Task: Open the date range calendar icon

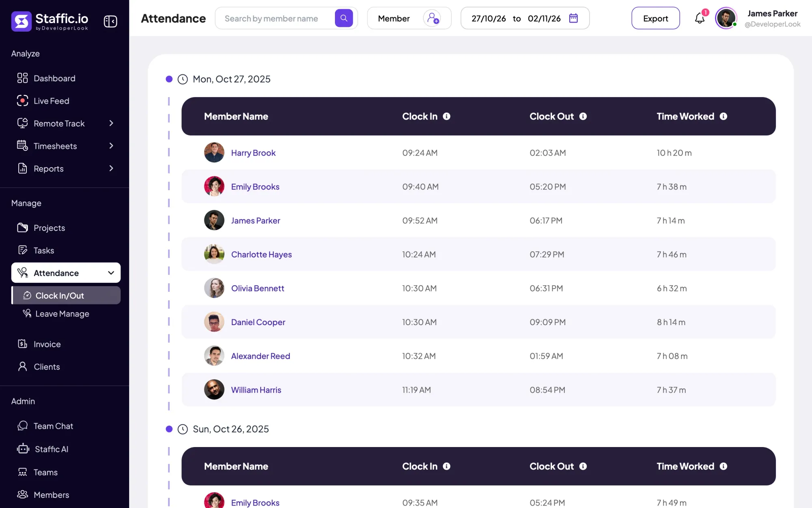Action: coord(573,18)
